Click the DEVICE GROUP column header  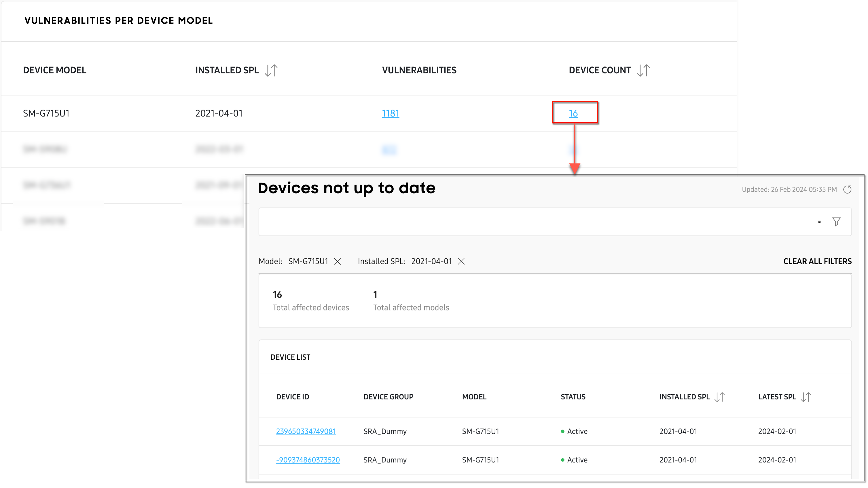tap(388, 397)
